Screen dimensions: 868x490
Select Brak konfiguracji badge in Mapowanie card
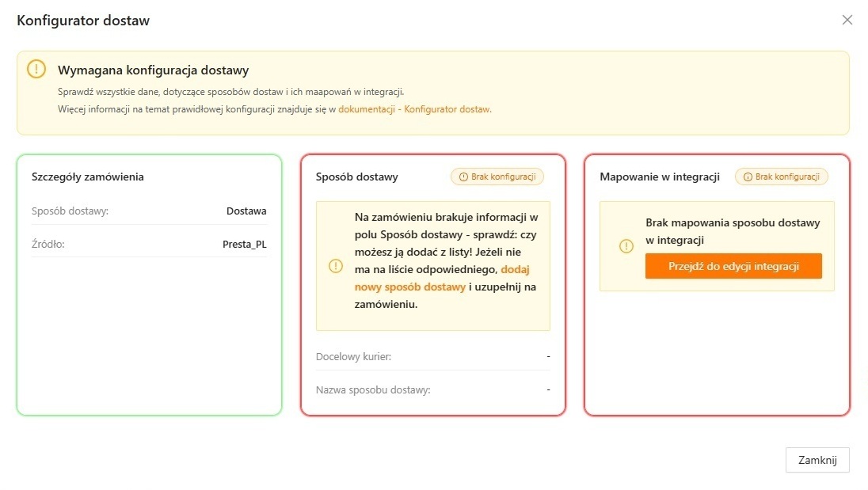(x=782, y=177)
